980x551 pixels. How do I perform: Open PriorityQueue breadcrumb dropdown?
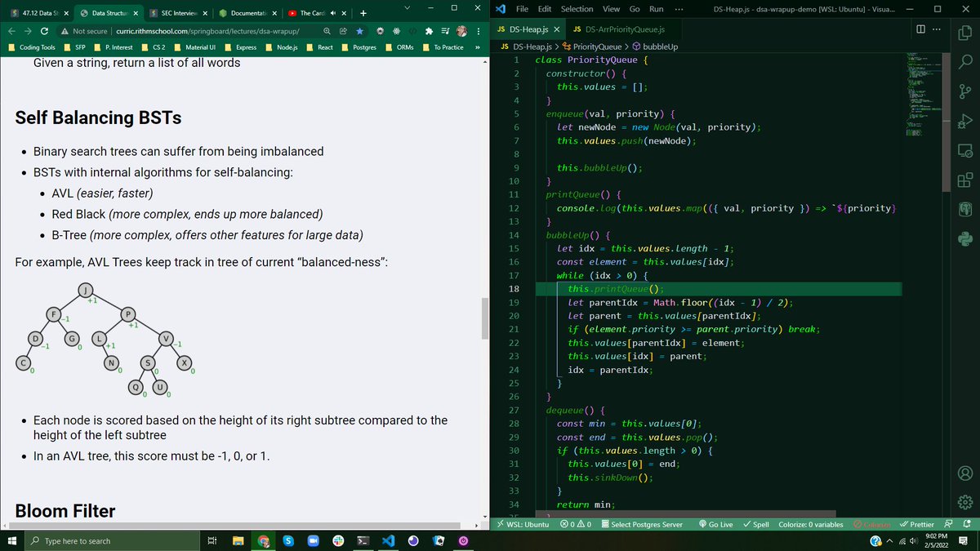(592, 47)
